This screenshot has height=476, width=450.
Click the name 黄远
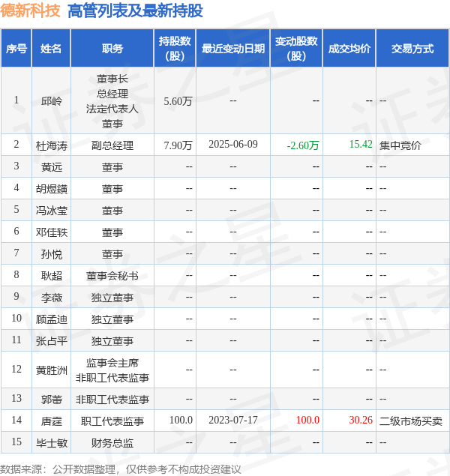pos(51,167)
